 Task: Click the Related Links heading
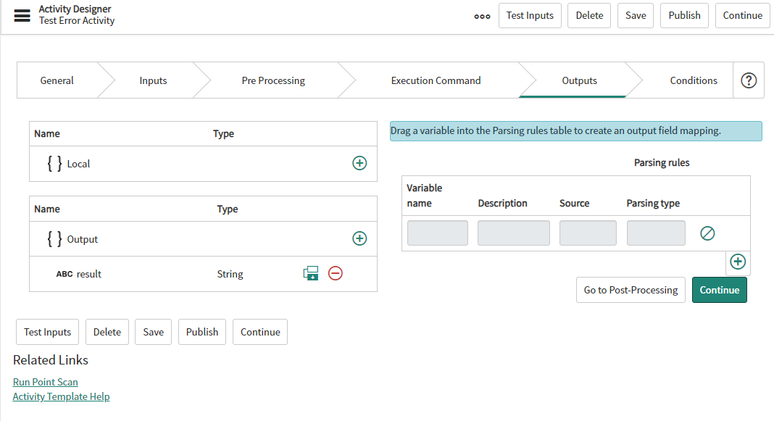(50, 360)
